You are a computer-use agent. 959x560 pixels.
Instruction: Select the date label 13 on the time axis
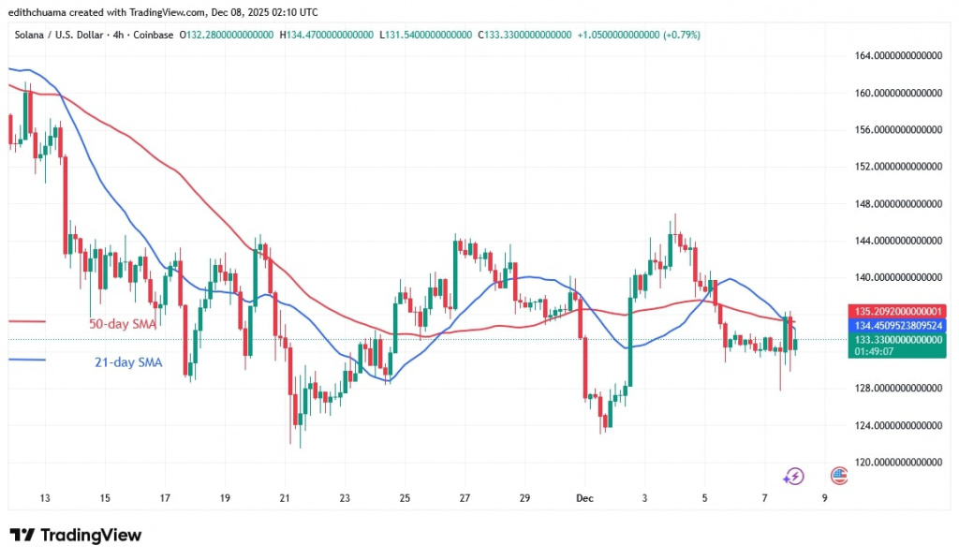click(44, 498)
